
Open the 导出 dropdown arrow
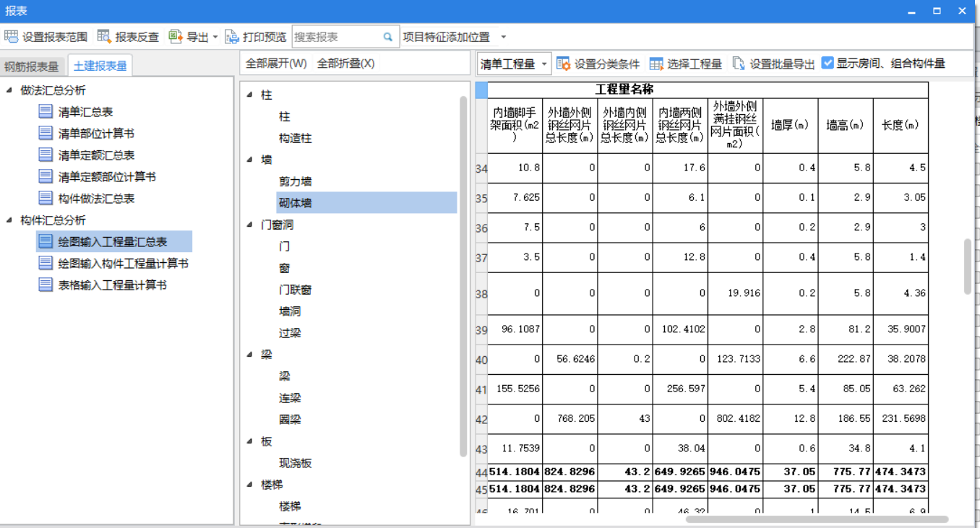(x=215, y=38)
